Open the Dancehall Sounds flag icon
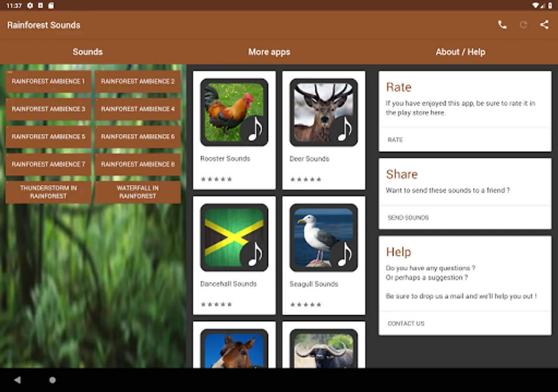 (234, 237)
